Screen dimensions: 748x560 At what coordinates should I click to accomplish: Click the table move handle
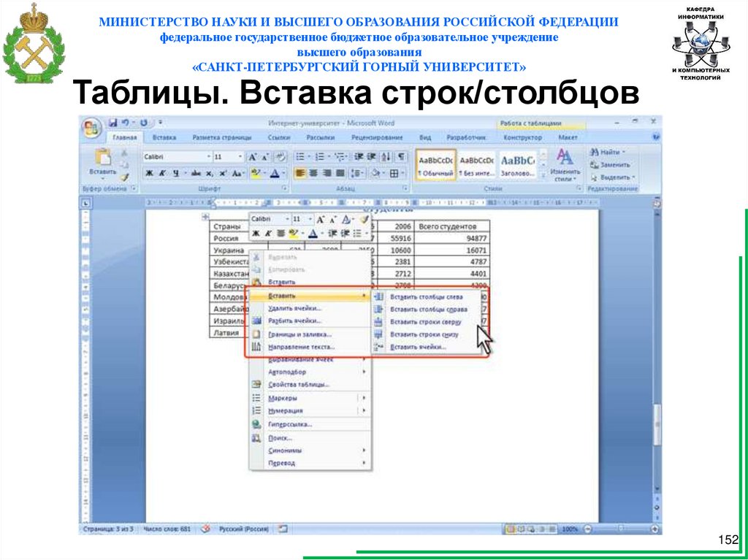click(x=205, y=218)
